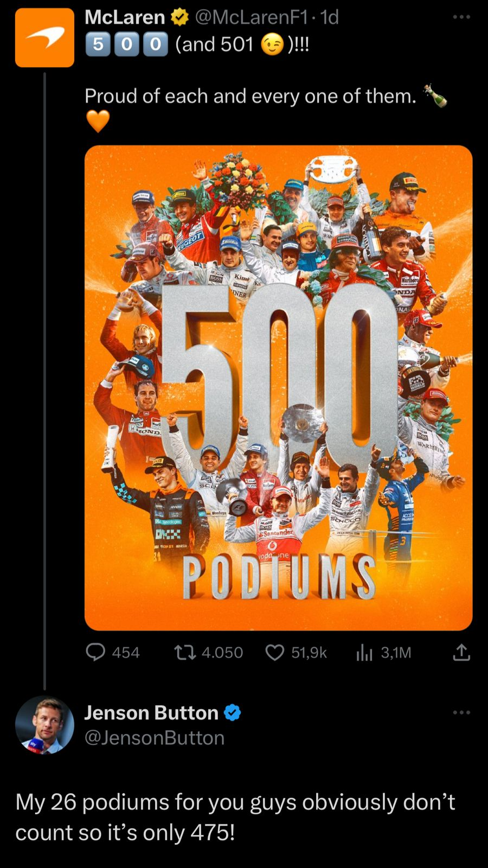Tap the McLaren display name

(x=125, y=17)
